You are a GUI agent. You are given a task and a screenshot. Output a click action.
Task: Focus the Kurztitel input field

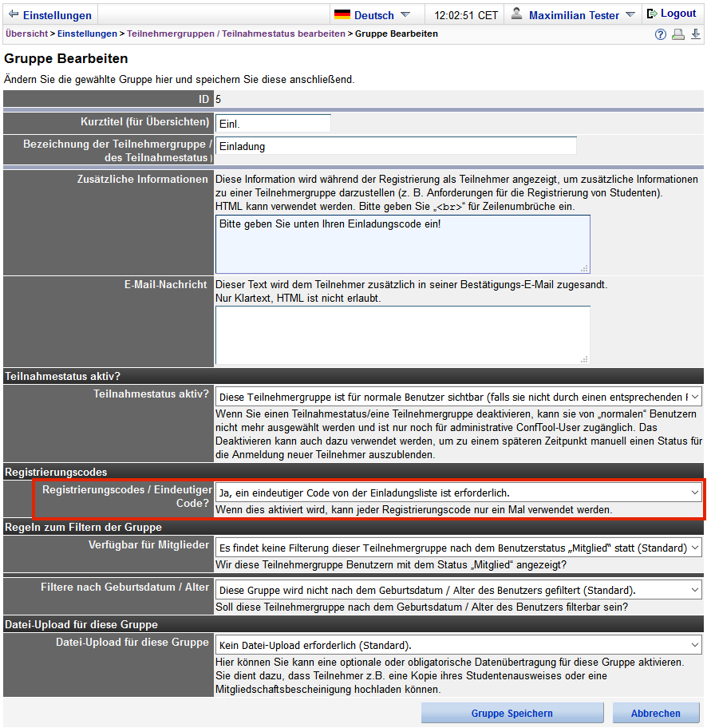(x=273, y=124)
